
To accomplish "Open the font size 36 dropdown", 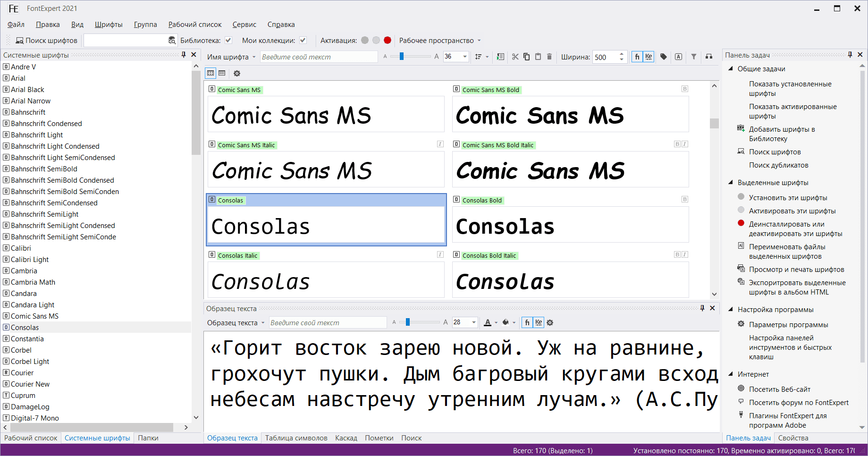I will pos(465,57).
